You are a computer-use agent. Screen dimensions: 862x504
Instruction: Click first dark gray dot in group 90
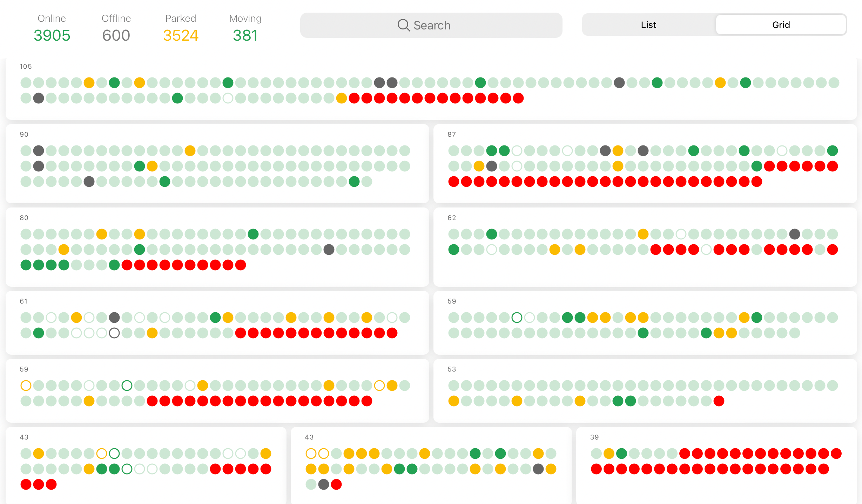coord(39,151)
